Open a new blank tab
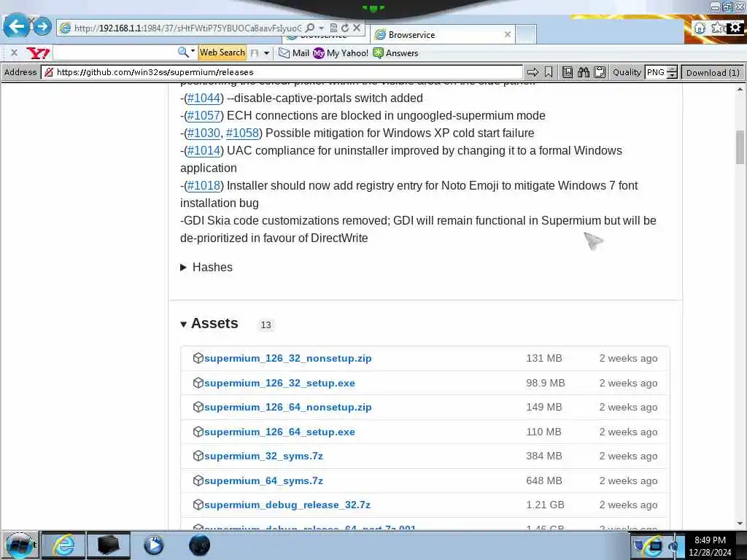 coord(527,35)
